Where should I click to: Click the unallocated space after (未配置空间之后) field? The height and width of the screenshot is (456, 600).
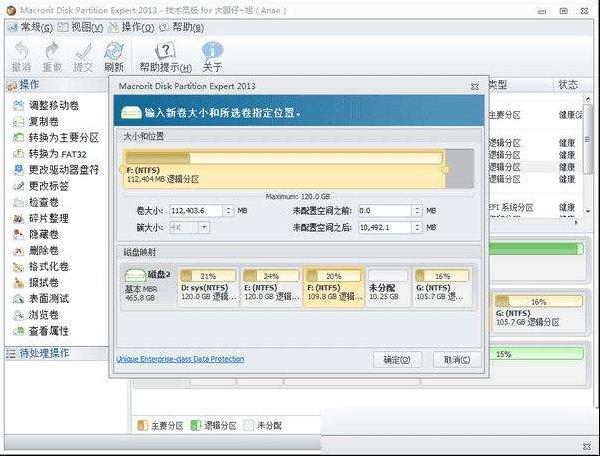click(384, 227)
